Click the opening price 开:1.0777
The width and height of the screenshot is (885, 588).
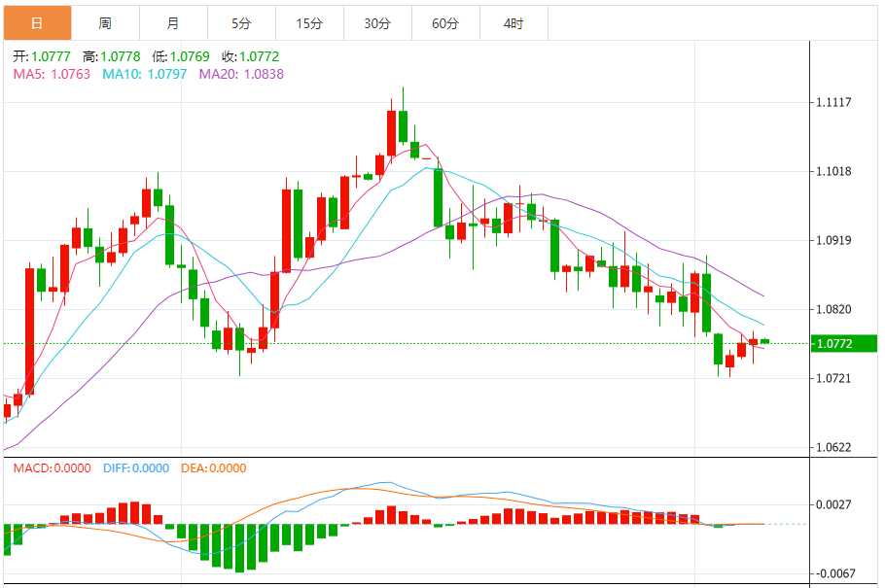point(42,56)
